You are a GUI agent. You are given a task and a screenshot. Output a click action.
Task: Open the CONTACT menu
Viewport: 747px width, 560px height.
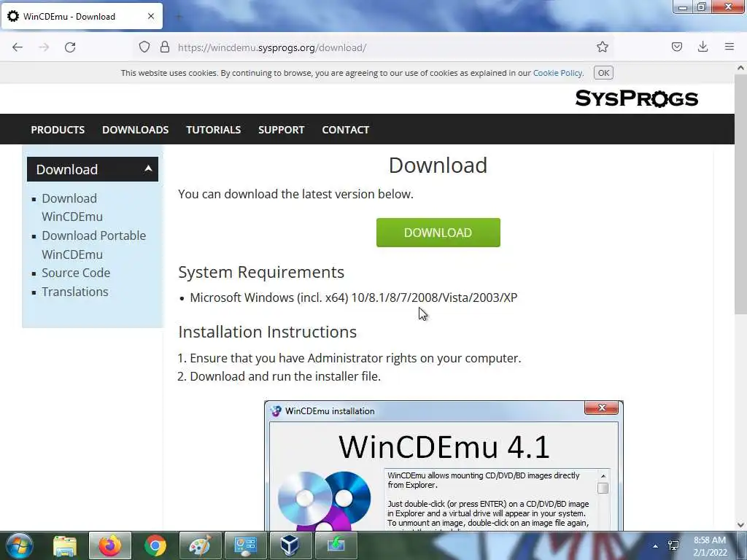(345, 130)
